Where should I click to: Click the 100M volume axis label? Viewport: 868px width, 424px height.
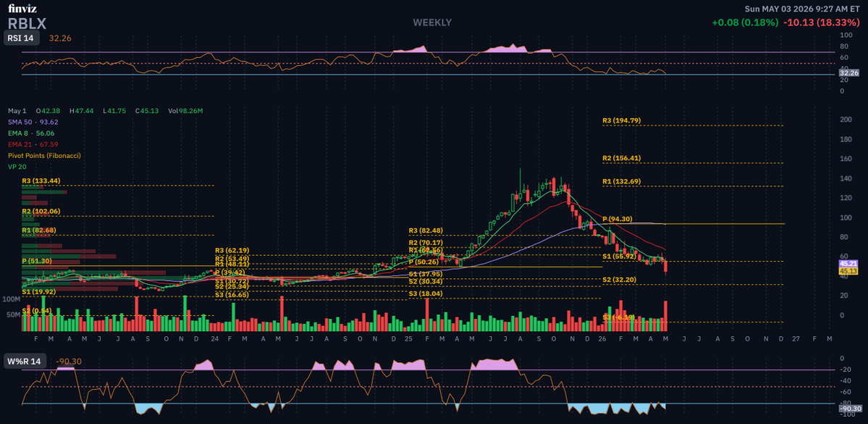[11, 299]
